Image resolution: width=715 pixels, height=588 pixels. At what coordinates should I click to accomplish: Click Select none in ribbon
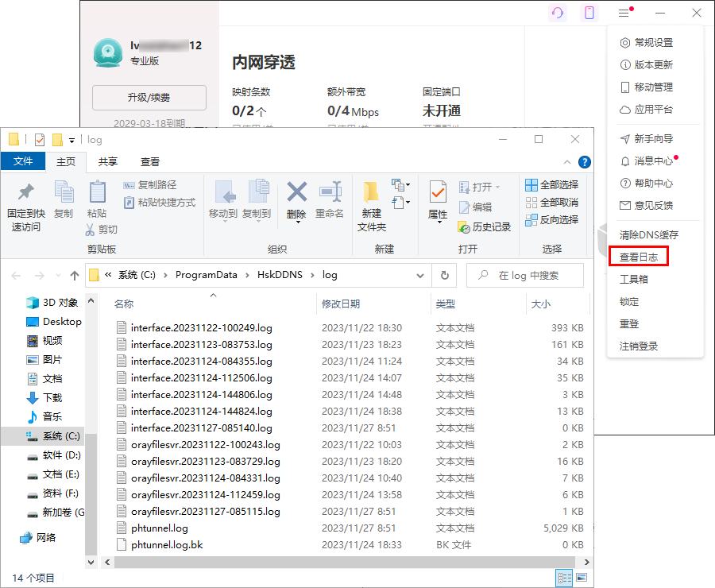[x=552, y=202]
